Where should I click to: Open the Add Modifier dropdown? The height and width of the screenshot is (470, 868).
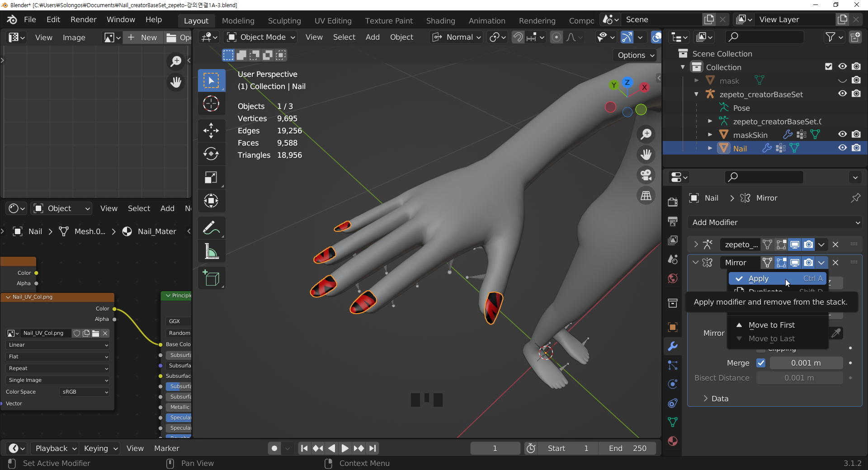(775, 222)
